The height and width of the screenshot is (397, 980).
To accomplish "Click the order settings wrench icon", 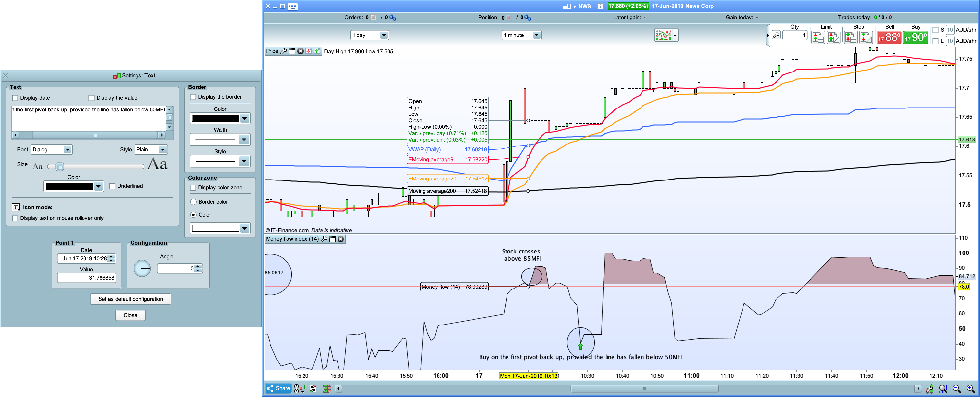I will 776,36.
